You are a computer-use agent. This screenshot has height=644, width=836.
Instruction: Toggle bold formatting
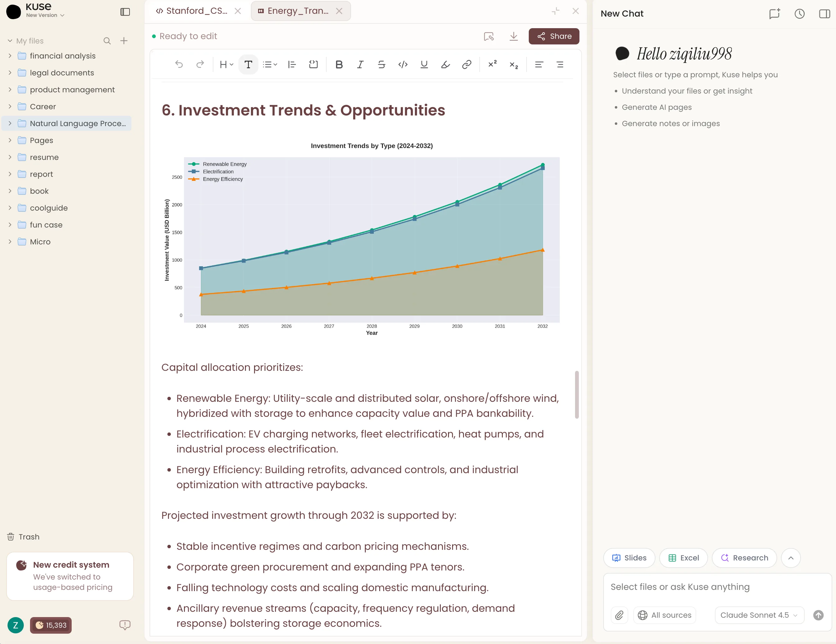(339, 64)
